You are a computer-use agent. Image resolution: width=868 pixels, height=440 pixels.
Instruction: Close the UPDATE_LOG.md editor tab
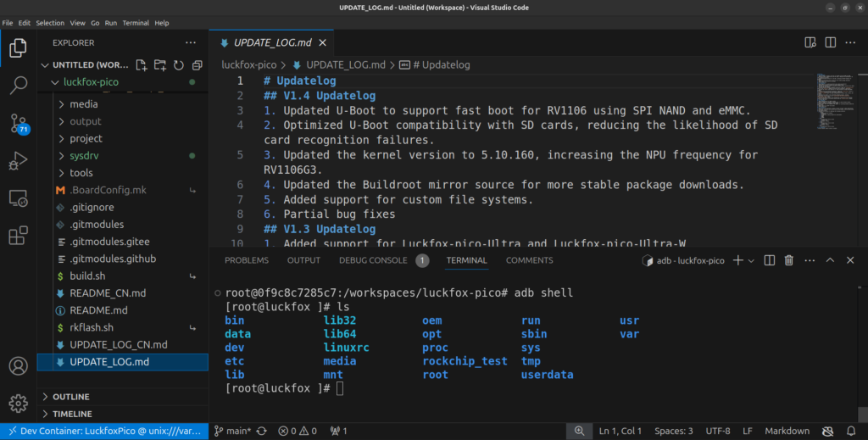[x=322, y=42]
